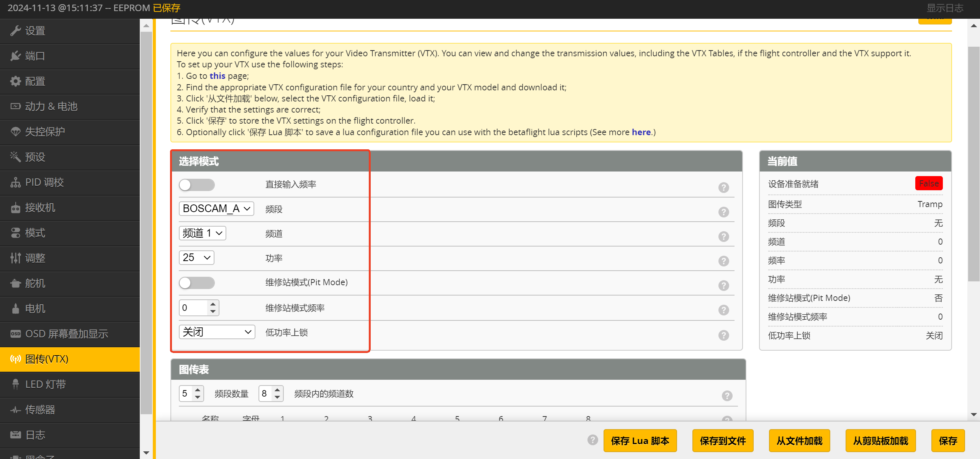Click 从剪贴板加载 button
Image resolution: width=980 pixels, height=459 pixels.
tap(880, 441)
